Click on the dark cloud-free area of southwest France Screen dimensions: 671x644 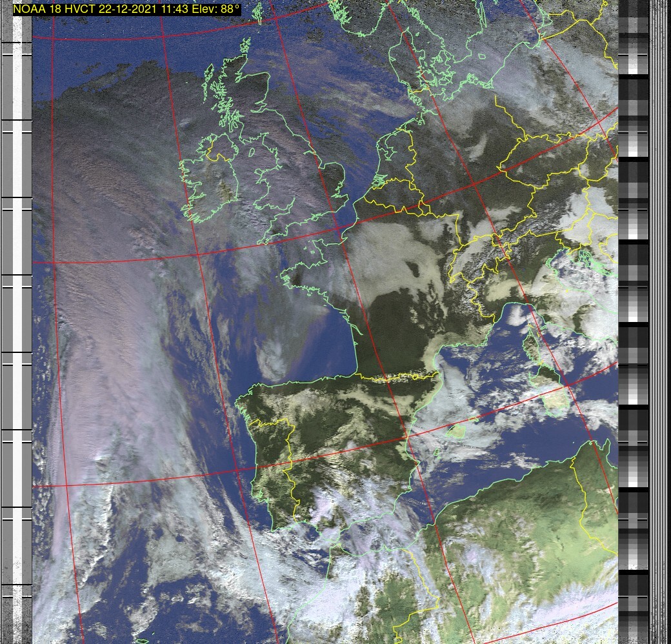(387, 329)
